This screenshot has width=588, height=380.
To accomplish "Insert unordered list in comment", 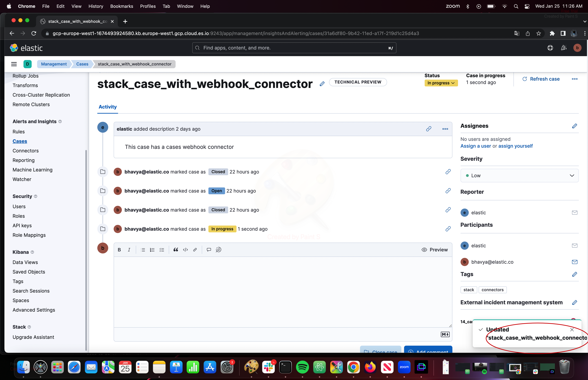I will [143, 250].
